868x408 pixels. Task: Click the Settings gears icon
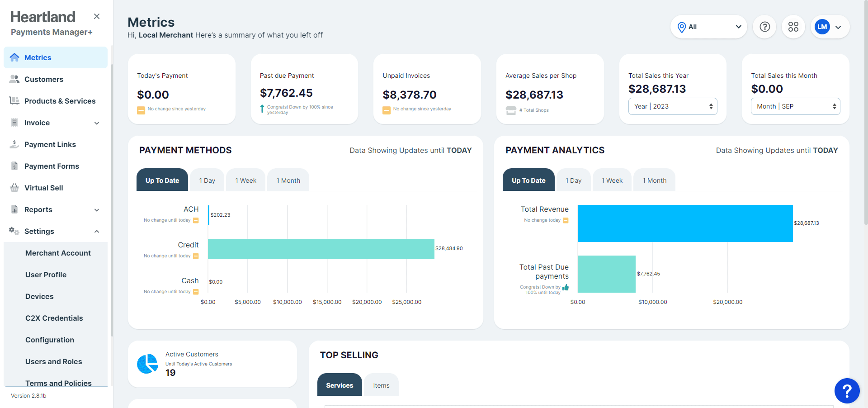coord(14,231)
